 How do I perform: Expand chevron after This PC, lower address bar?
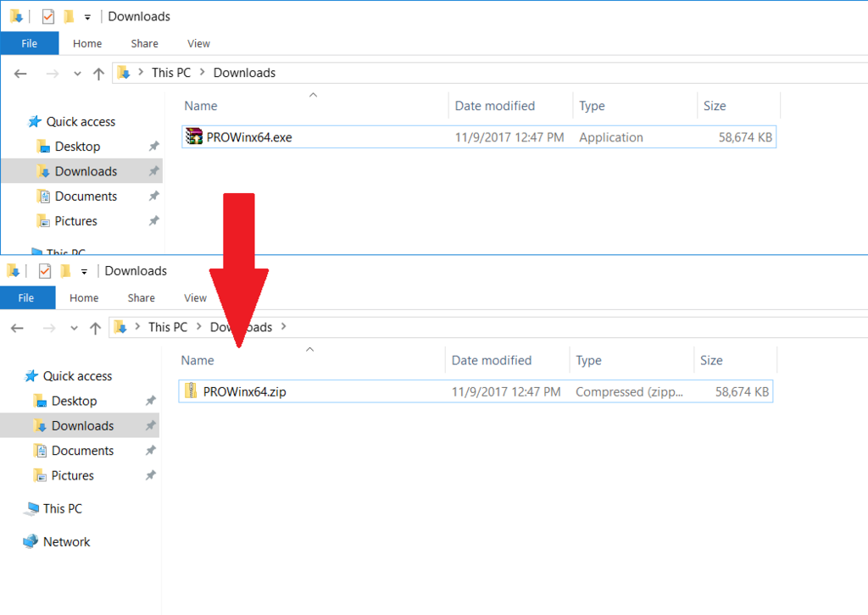[198, 326]
